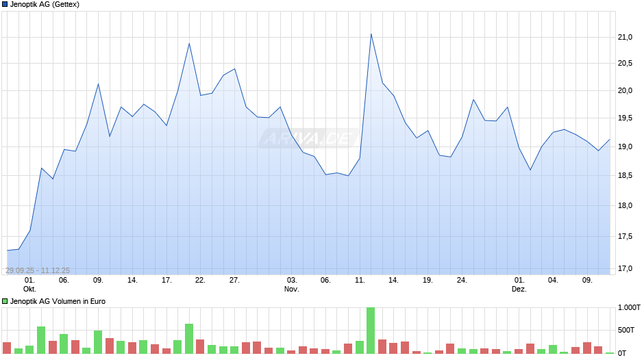Viewport: 644px width, 360px height.
Task: Click the 19,0 price axis label
Action: point(625,146)
